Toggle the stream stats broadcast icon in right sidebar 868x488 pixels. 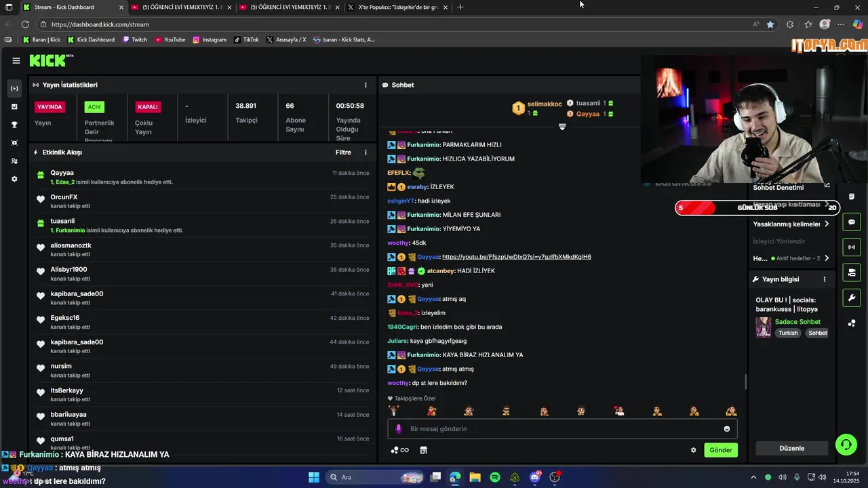(852, 247)
